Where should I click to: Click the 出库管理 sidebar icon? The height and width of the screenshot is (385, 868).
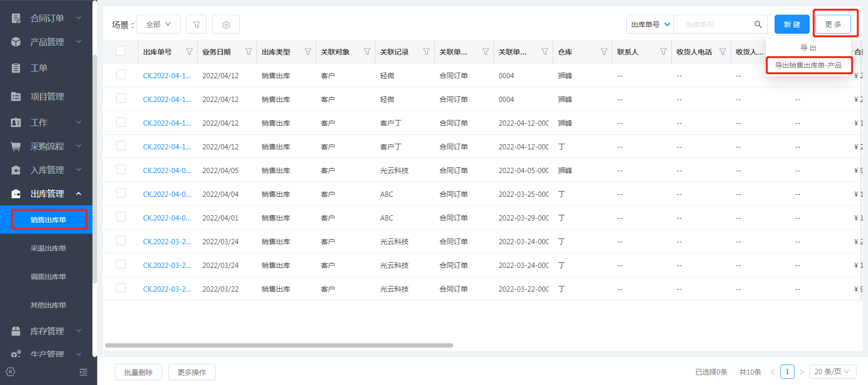pyautogui.click(x=16, y=194)
